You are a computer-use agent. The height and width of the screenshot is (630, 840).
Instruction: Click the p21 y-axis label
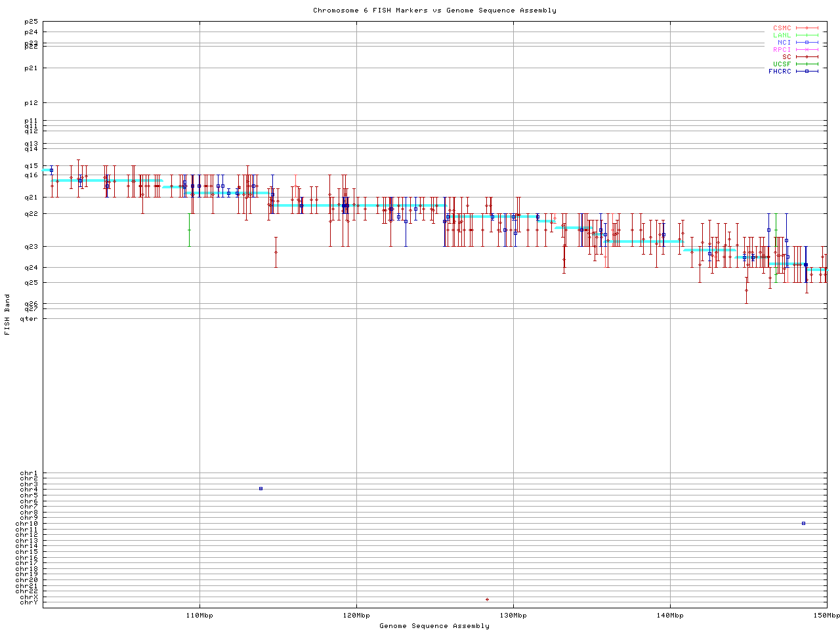tap(31, 68)
